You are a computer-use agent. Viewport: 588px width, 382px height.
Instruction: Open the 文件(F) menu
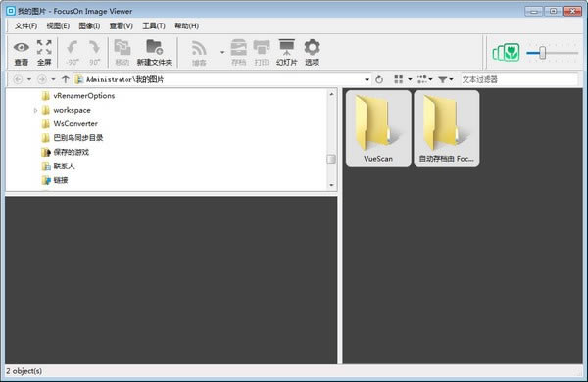[x=25, y=25]
